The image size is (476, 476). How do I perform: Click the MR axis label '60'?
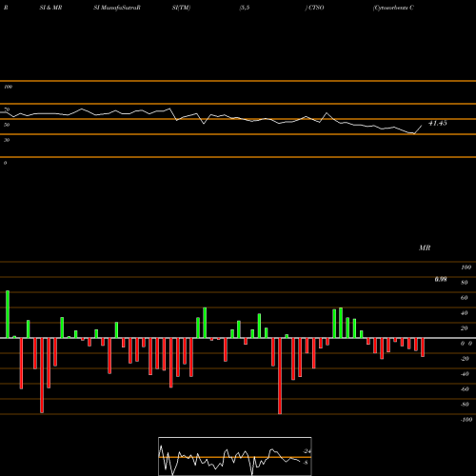click(465, 298)
